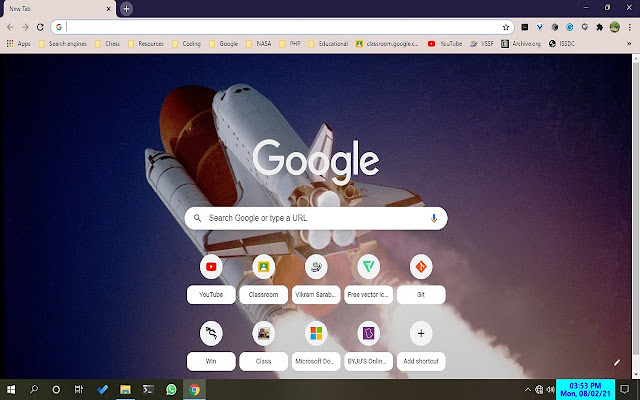
Task: Click the blue hexagon extension icon
Action: [x=570, y=27]
